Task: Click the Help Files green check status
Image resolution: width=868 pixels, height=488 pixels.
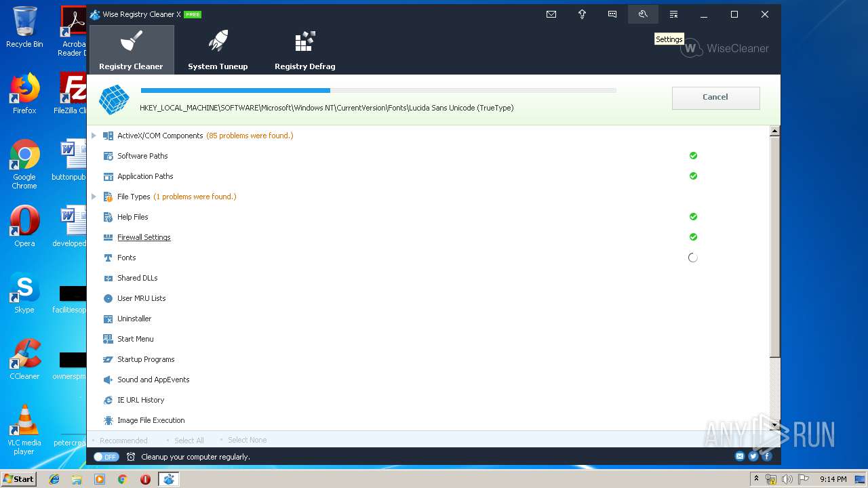Action: click(693, 217)
